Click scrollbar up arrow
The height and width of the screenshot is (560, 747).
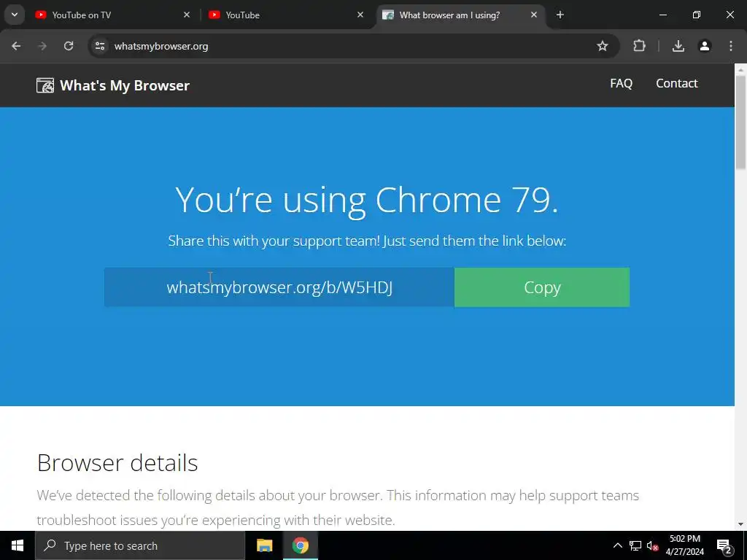pyautogui.click(x=740, y=69)
